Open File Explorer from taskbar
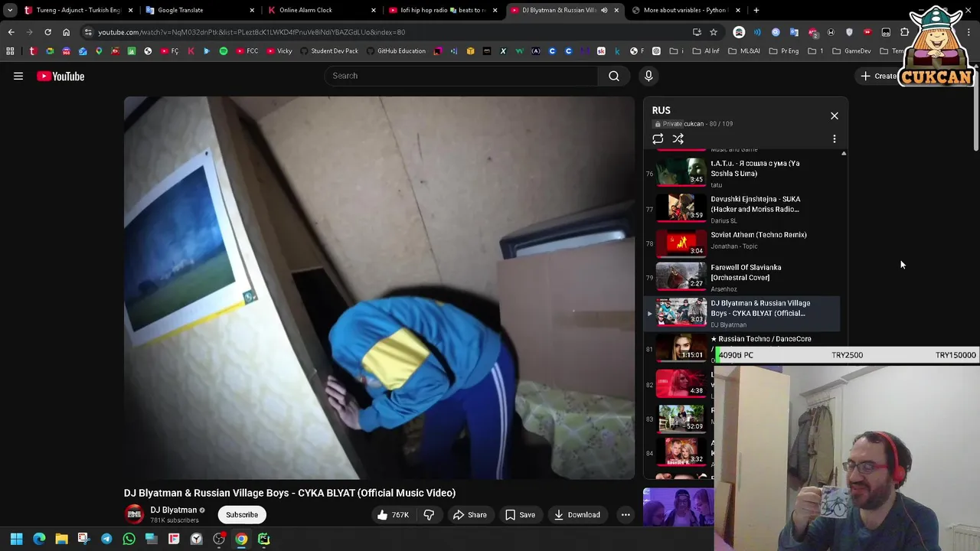980x551 pixels. tap(61, 539)
